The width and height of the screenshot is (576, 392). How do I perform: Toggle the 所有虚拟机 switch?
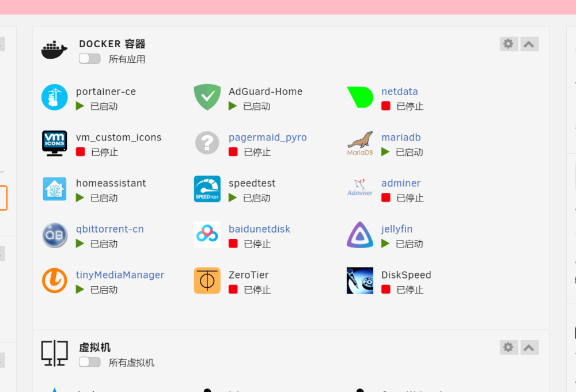point(90,362)
